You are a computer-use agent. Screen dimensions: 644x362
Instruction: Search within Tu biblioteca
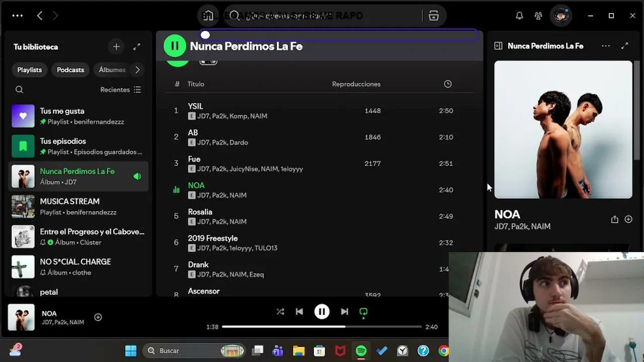pos(20,89)
